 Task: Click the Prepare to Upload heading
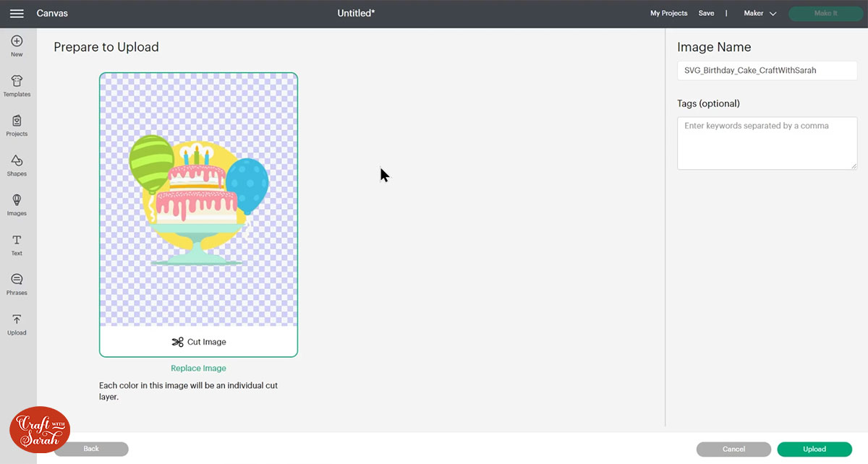pyautogui.click(x=106, y=47)
